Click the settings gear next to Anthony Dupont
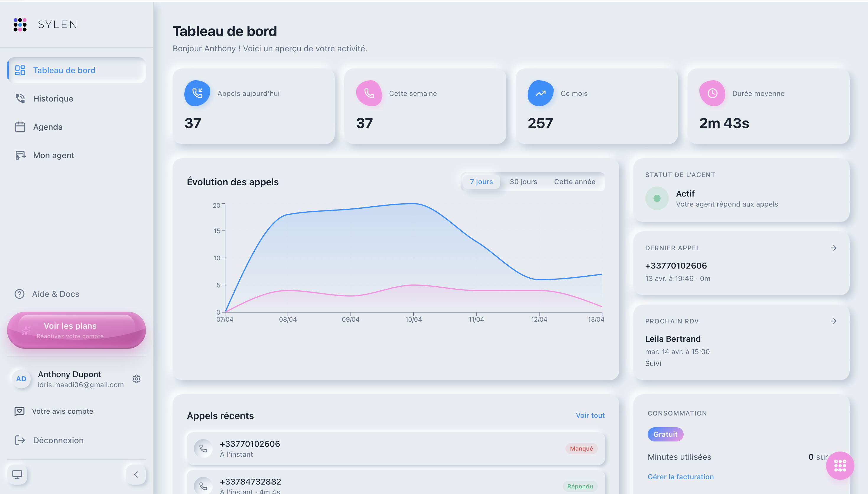868x494 pixels. 136,379
